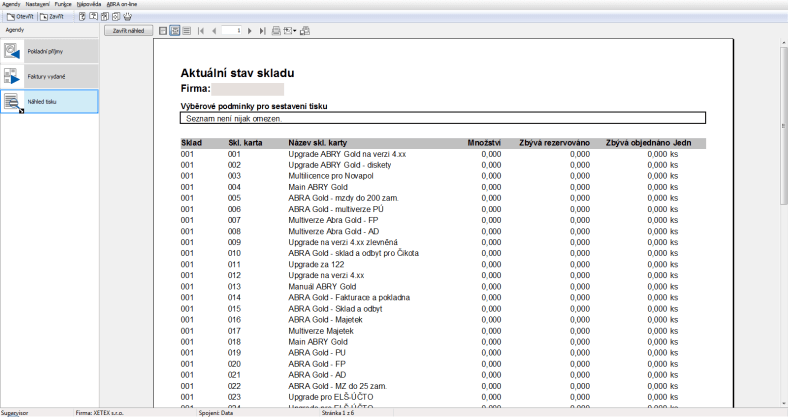Click 'Upgrade ABRY Gold na verzi 4.xx' row
The height and width of the screenshot is (417, 788).
(x=347, y=154)
